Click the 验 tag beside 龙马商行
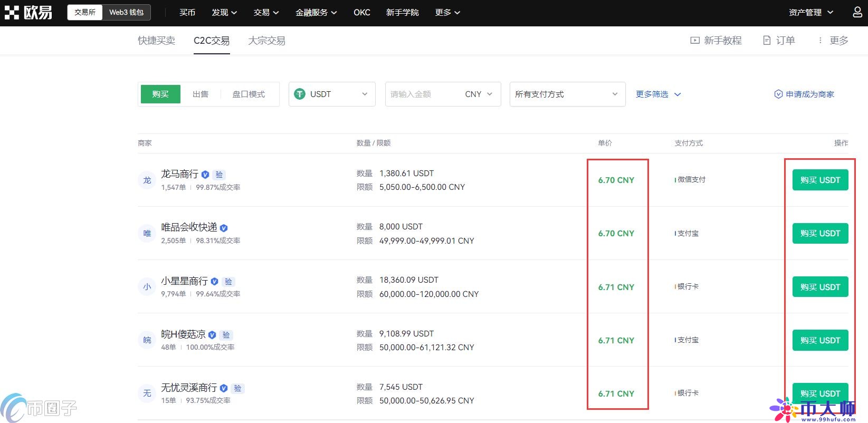The image size is (868, 423). point(220,175)
